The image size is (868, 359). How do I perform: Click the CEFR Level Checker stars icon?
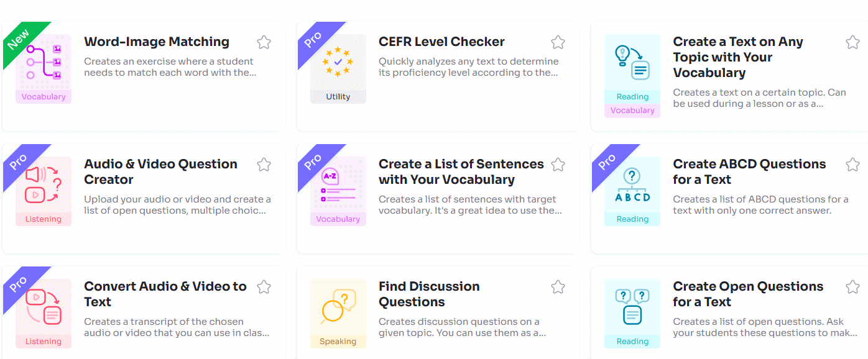click(x=338, y=62)
